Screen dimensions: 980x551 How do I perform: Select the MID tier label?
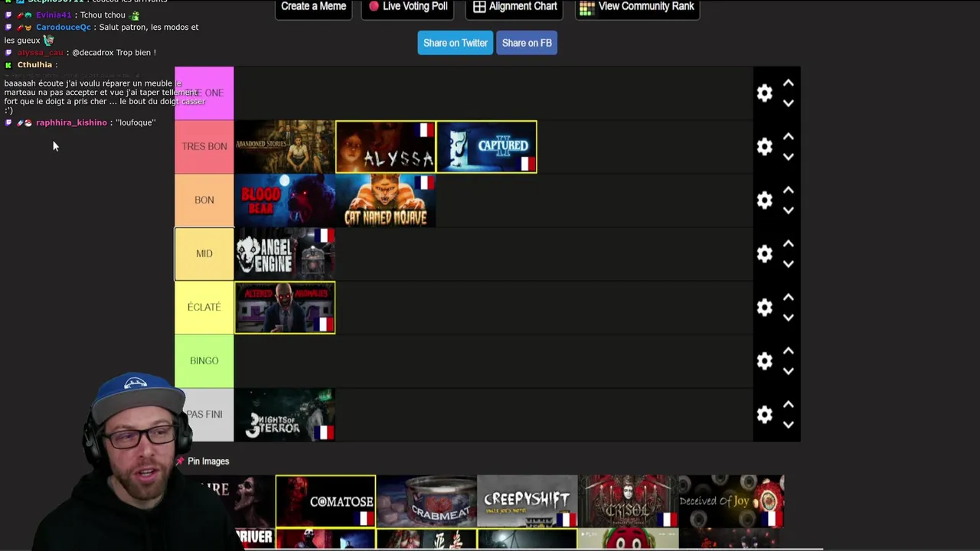tap(204, 254)
